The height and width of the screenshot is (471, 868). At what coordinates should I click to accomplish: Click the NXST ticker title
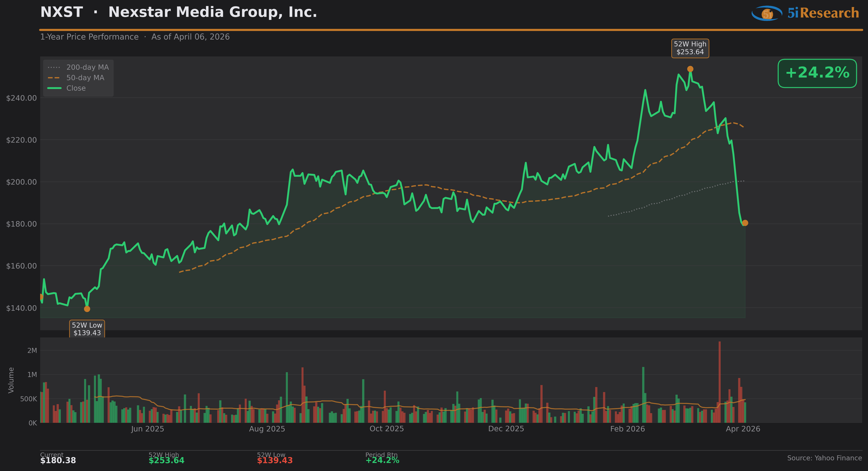[x=62, y=12]
